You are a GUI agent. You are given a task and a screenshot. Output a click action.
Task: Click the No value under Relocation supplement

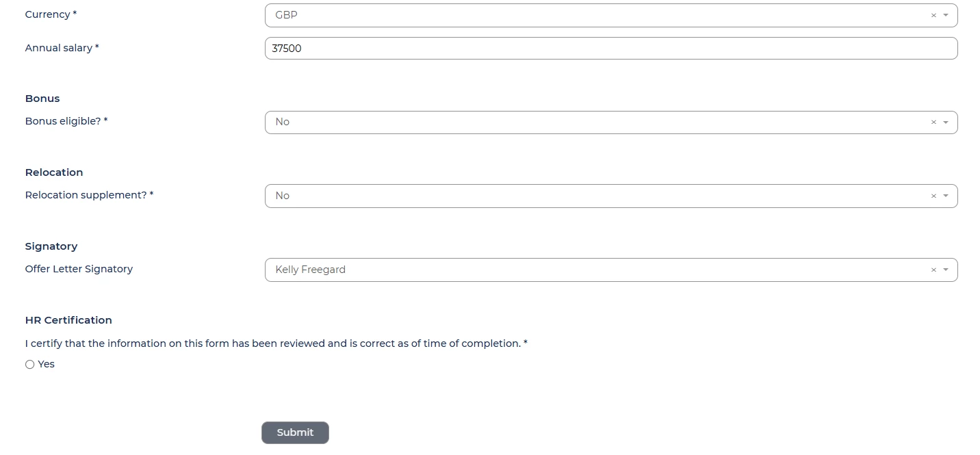282,196
